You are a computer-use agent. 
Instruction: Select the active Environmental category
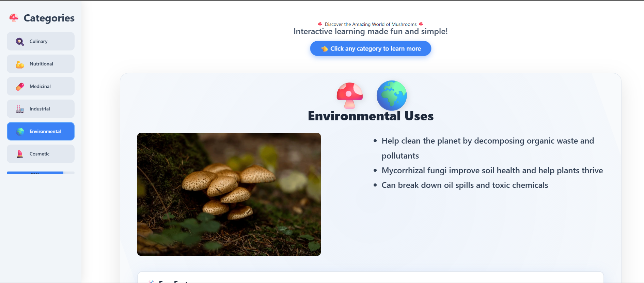[x=41, y=131]
